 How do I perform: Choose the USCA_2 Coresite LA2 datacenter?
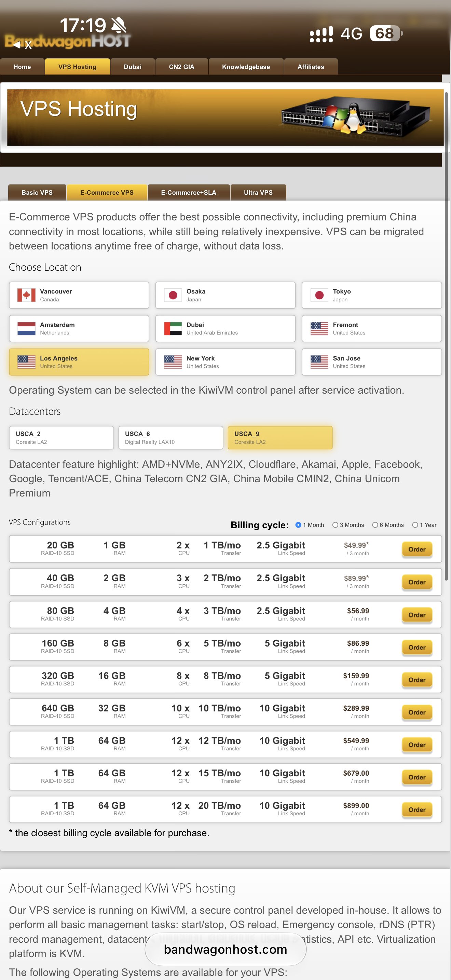[x=61, y=438]
